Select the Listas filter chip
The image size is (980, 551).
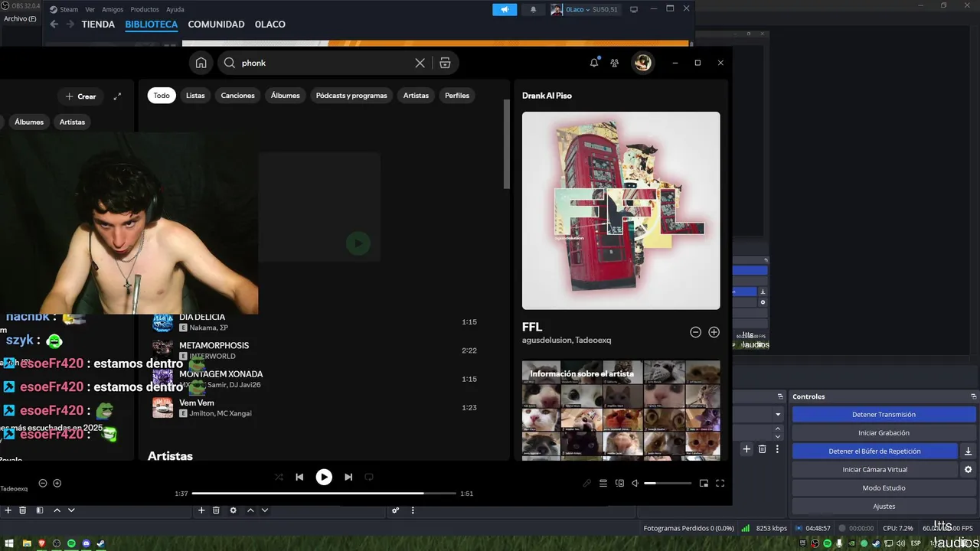(x=195, y=96)
